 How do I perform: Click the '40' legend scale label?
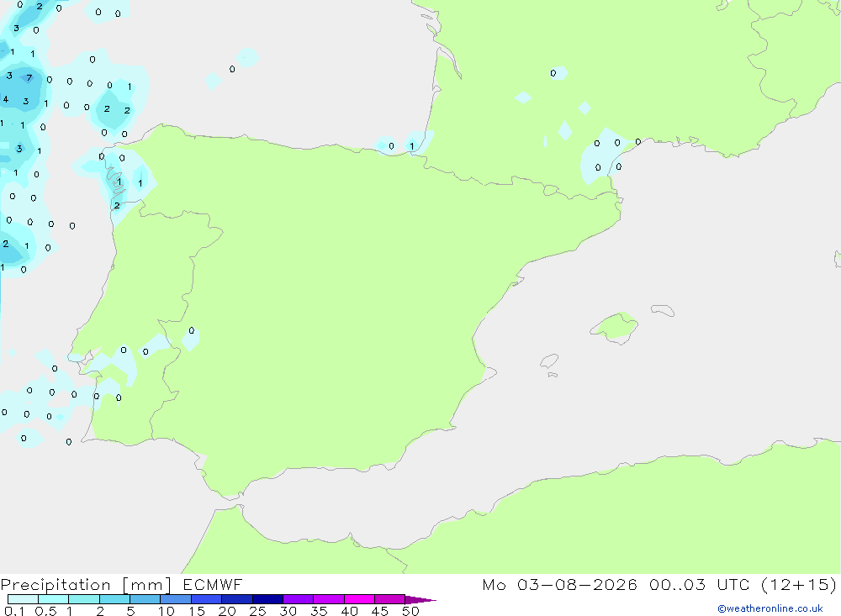(x=350, y=611)
